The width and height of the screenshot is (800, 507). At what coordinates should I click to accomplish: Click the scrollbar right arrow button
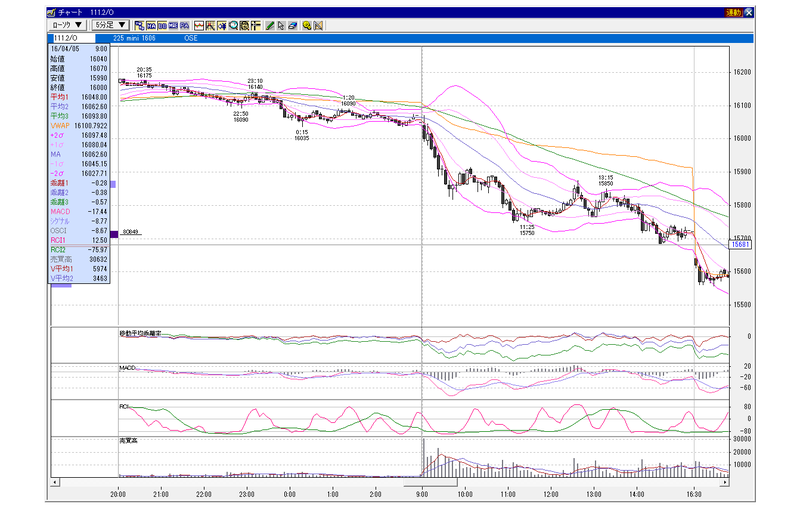click(724, 482)
